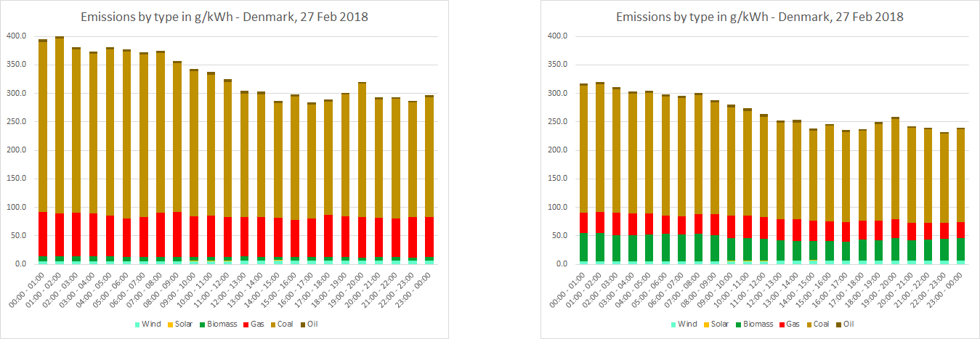980x339 pixels.
Task: Click the Wind legend swatch in left chart
Action: coord(137,324)
